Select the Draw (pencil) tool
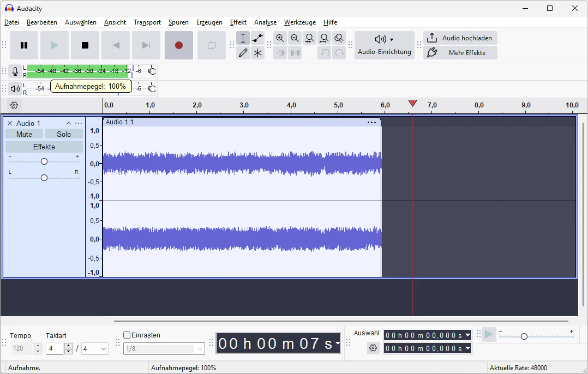Screen dimensions: 588x374 pyautogui.click(x=243, y=53)
